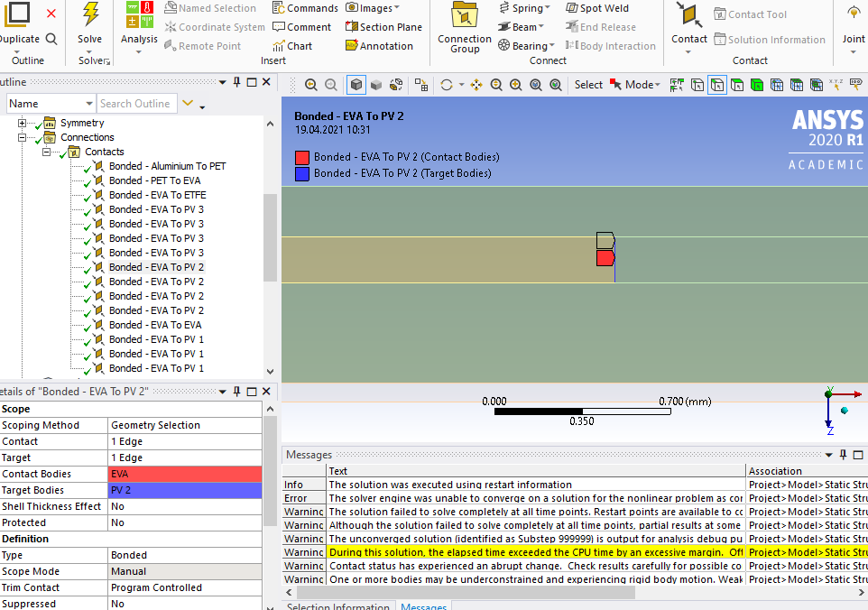Viewport: 868px width, 610px height.
Task: Click the red EVA Contact Bodies swatch
Action: point(184,474)
